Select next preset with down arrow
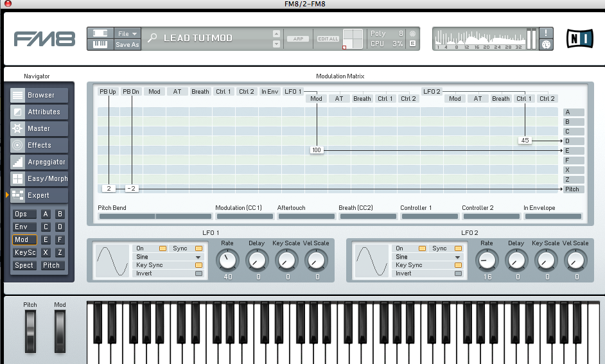This screenshot has width=605, height=364. [276, 44]
